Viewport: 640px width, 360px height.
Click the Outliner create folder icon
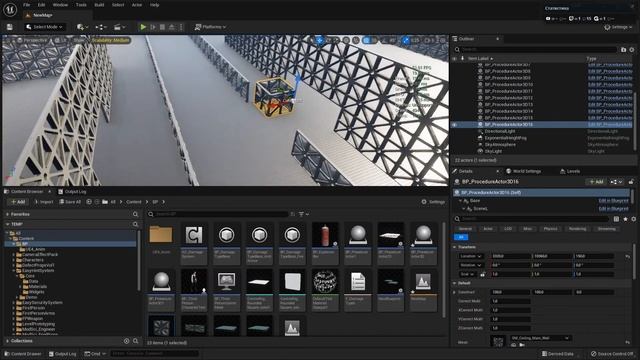(x=623, y=49)
